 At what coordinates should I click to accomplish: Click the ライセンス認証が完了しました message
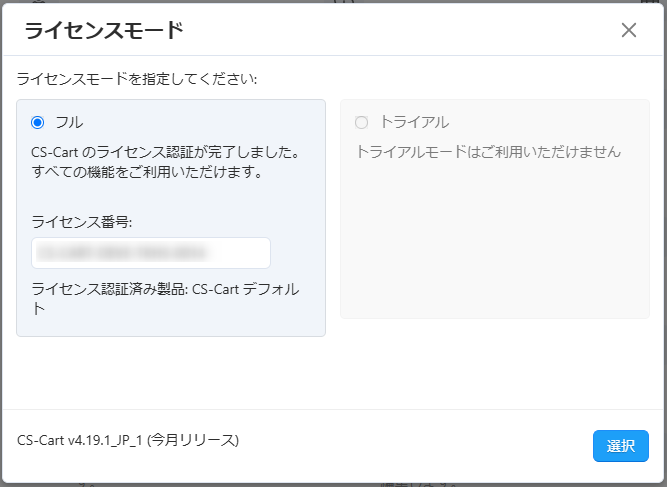pyautogui.click(x=166, y=152)
